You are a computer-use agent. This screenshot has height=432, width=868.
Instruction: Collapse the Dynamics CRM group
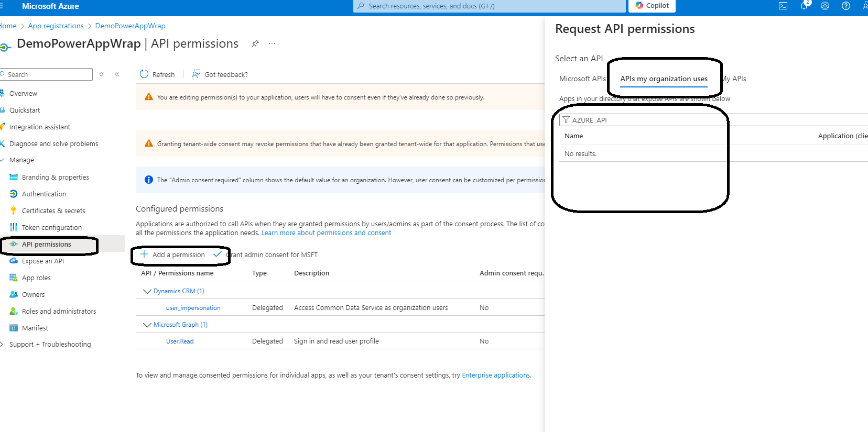point(147,291)
